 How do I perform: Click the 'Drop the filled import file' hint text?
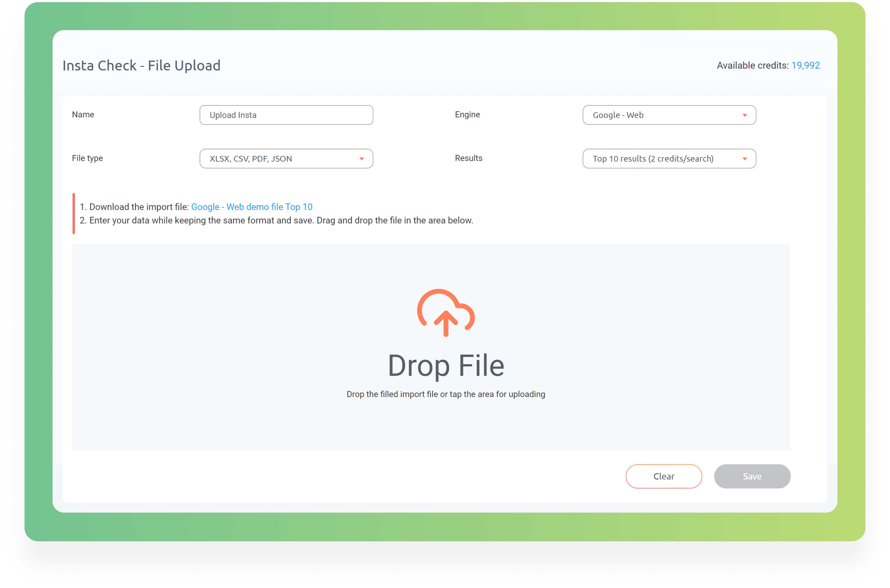coord(446,394)
